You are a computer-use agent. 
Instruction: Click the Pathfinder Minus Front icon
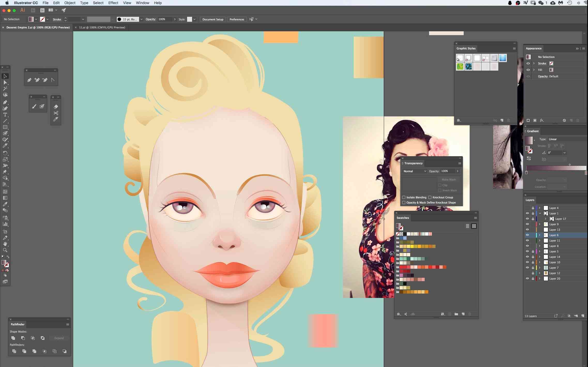click(23, 338)
